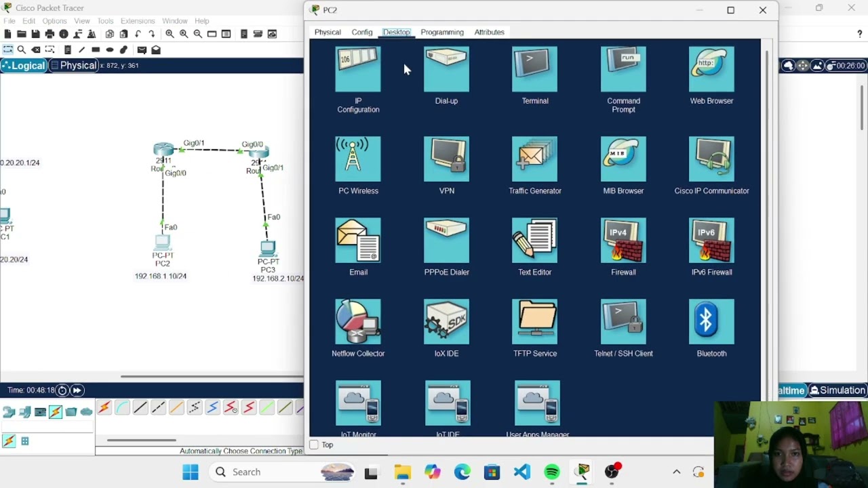Open Command Prompt on PC2
The height and width of the screenshot is (488, 868).
(x=623, y=70)
